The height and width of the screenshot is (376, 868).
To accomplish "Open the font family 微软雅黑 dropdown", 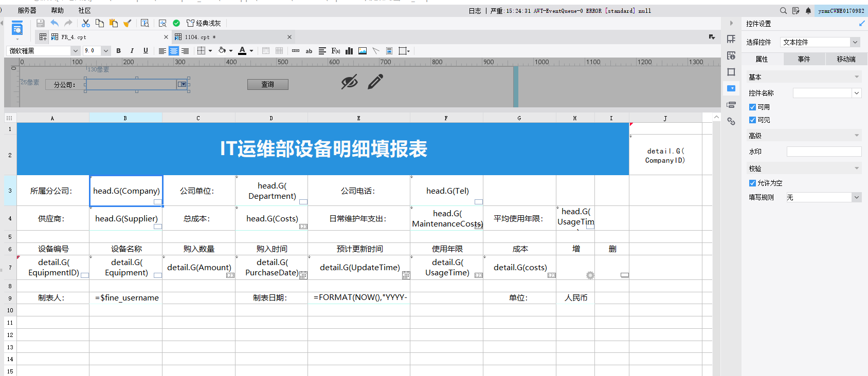I will pos(75,51).
